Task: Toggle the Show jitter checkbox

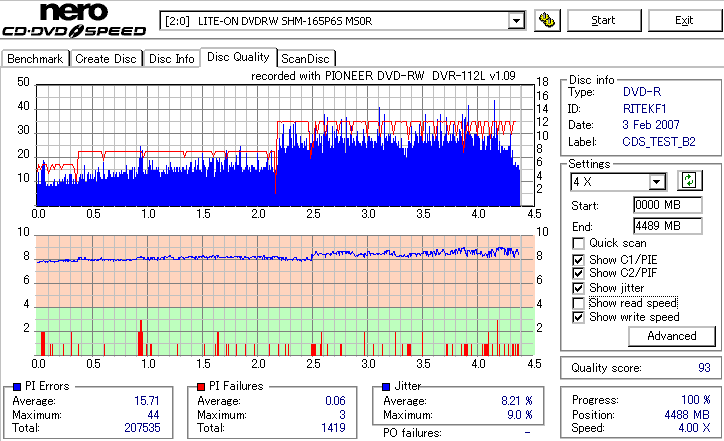Action: point(578,288)
